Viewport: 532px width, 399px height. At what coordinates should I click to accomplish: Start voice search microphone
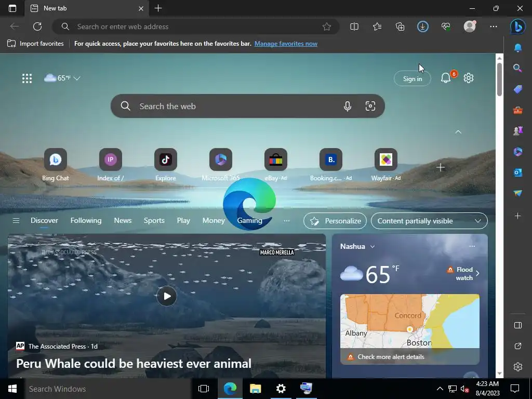tap(348, 106)
